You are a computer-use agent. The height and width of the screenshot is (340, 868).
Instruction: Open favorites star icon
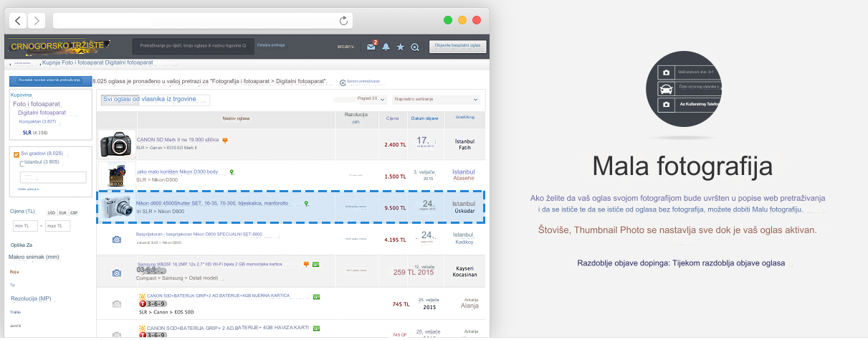400,47
